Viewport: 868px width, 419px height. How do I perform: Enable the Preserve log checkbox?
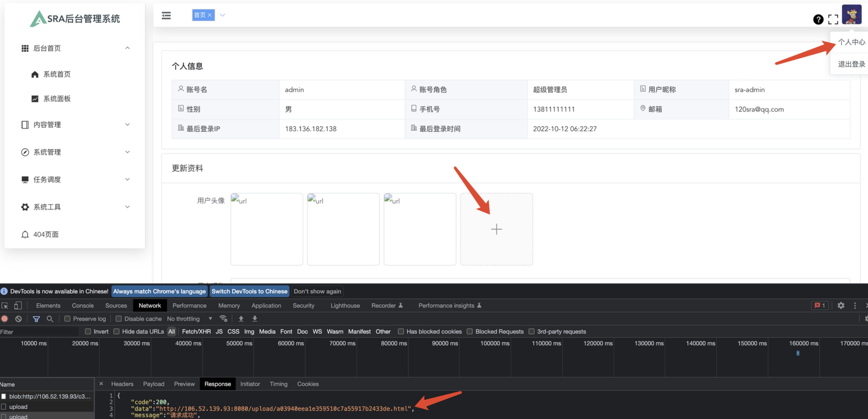[67, 319]
